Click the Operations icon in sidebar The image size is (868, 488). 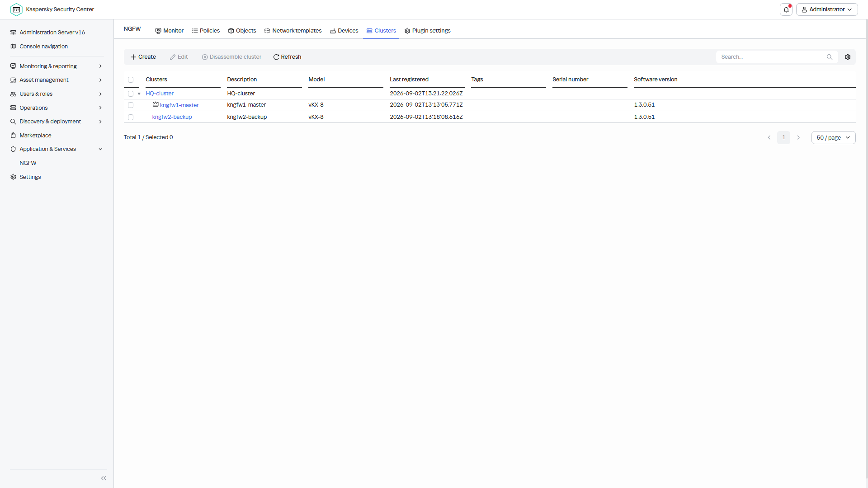click(13, 108)
